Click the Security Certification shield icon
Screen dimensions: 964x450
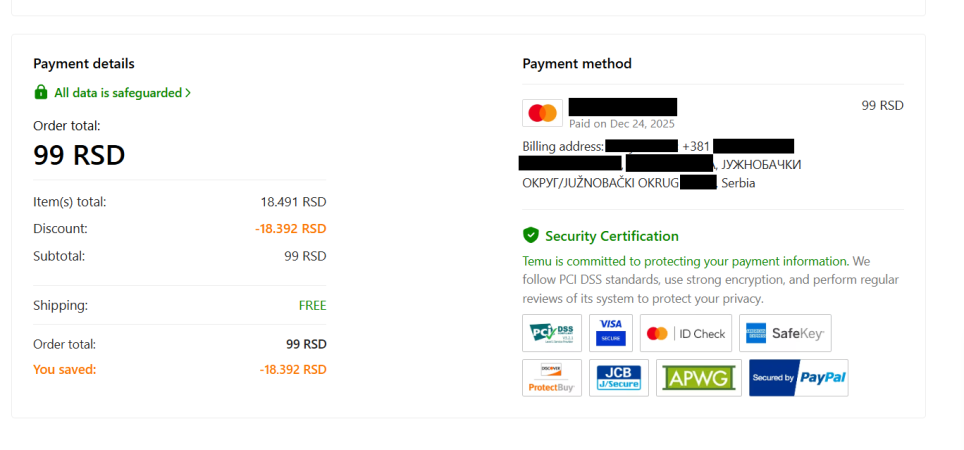[x=531, y=236]
